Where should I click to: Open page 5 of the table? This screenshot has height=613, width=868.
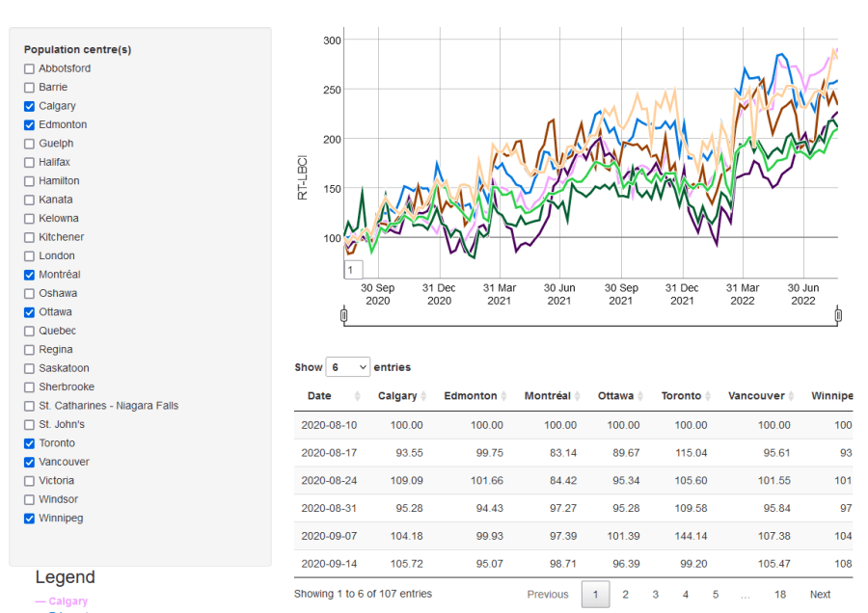click(x=716, y=595)
